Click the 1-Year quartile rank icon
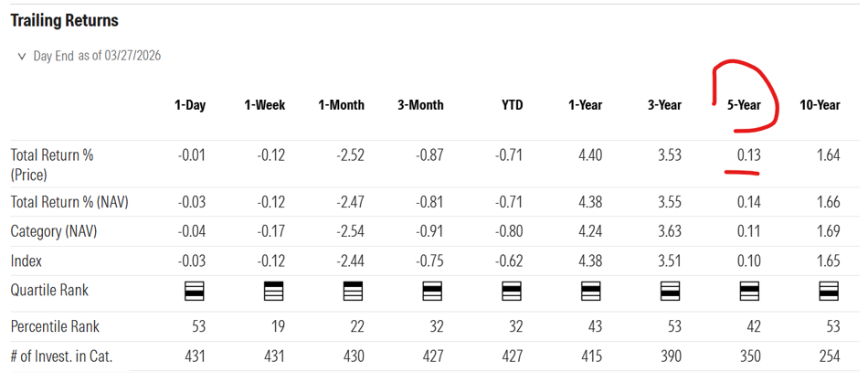This screenshot has width=868, height=383. [x=591, y=292]
